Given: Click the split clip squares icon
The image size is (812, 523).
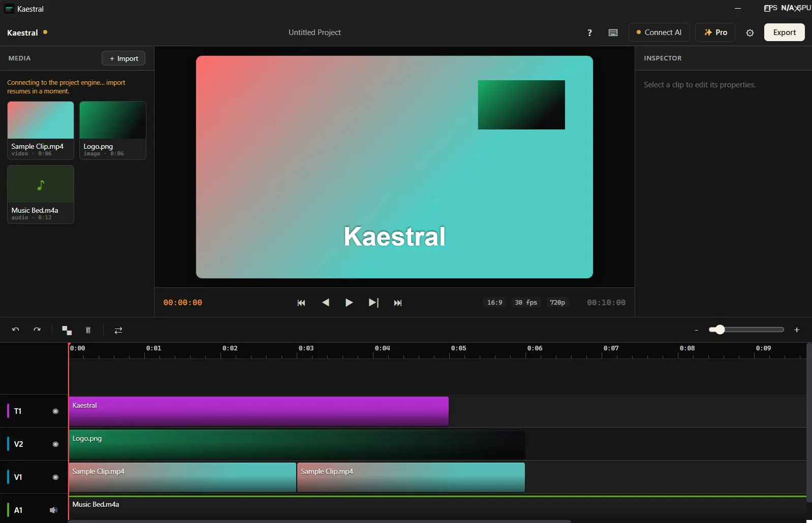Looking at the screenshot, I should [x=67, y=330].
